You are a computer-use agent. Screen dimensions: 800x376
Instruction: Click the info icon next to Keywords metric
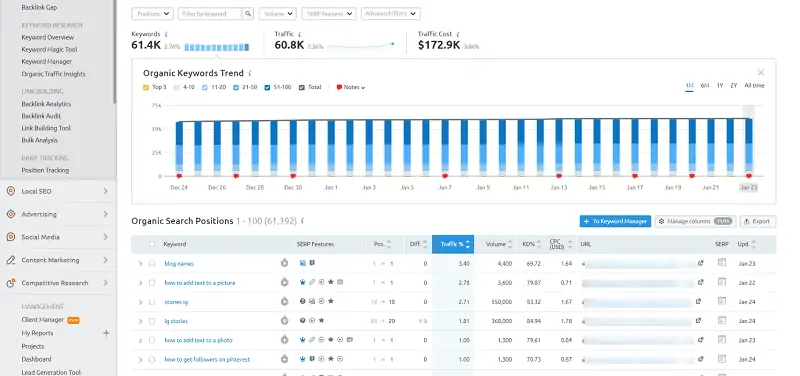tap(166, 34)
